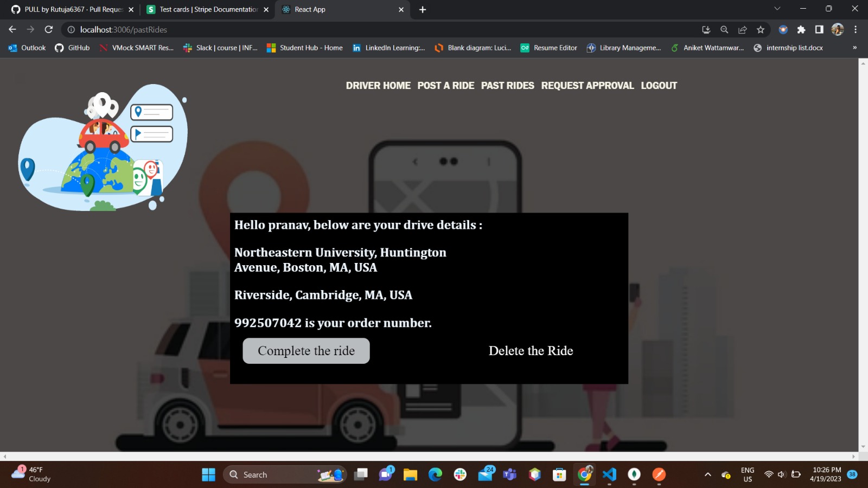Open the GitHub bookmark
Viewport: 868px width, 488px height.
click(71, 48)
